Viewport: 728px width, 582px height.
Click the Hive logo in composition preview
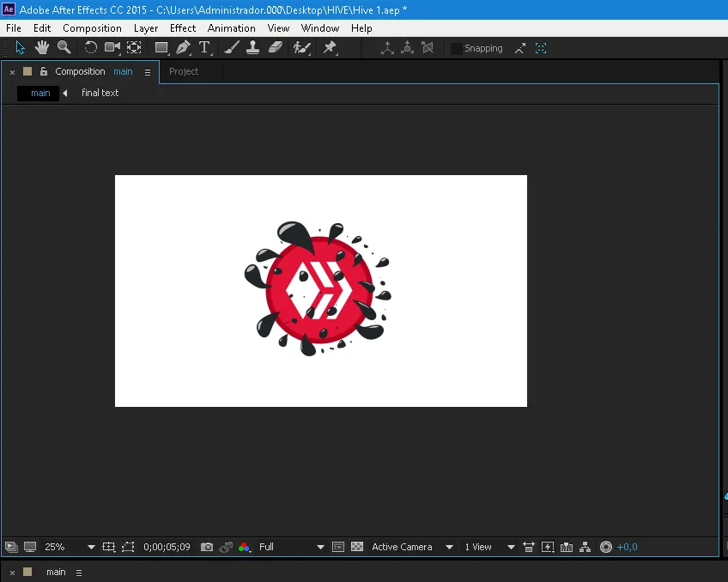coord(318,288)
